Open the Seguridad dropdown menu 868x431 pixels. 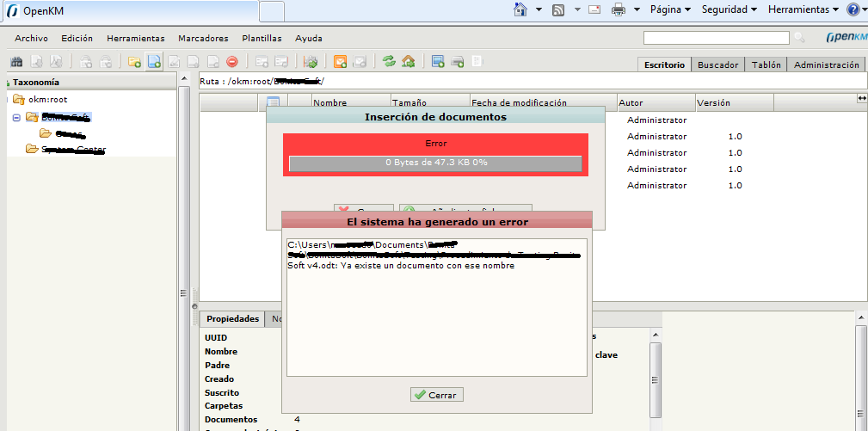(729, 9)
